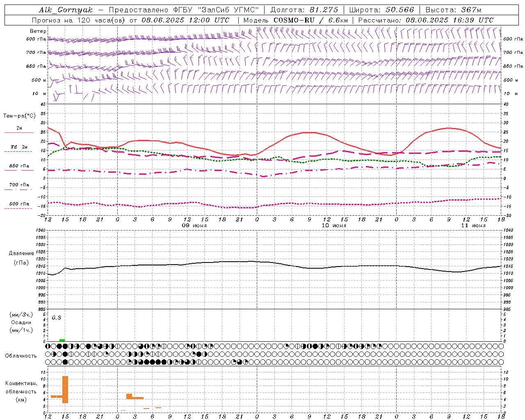Click 'Предоставлено ФГБУ "ЗапСиб УГМС"' provider text
This screenshot has width=525, height=420.
coord(184,10)
